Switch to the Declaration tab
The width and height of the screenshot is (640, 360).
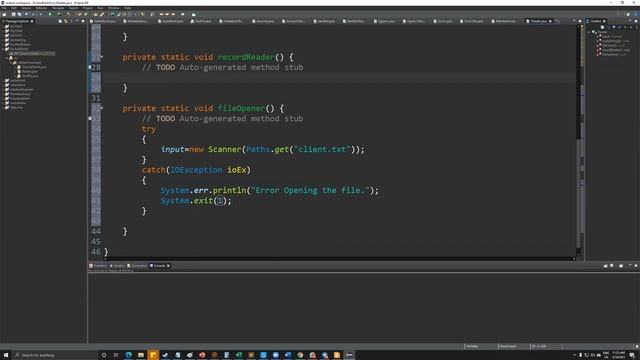tap(137, 266)
